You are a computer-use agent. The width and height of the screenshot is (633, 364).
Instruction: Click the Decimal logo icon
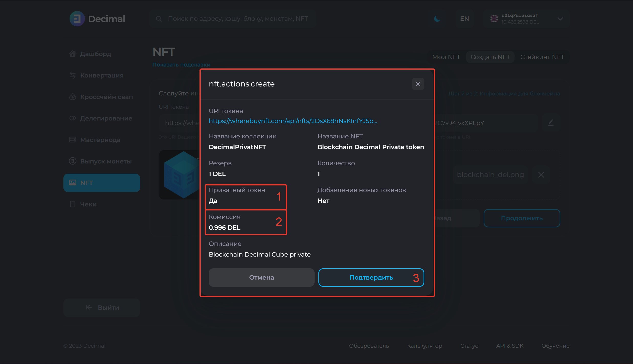click(x=77, y=19)
